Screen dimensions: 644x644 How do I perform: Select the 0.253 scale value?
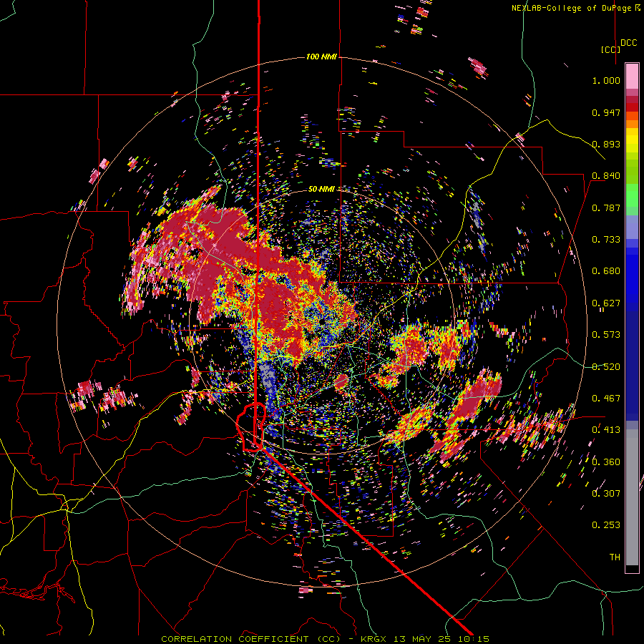(606, 525)
